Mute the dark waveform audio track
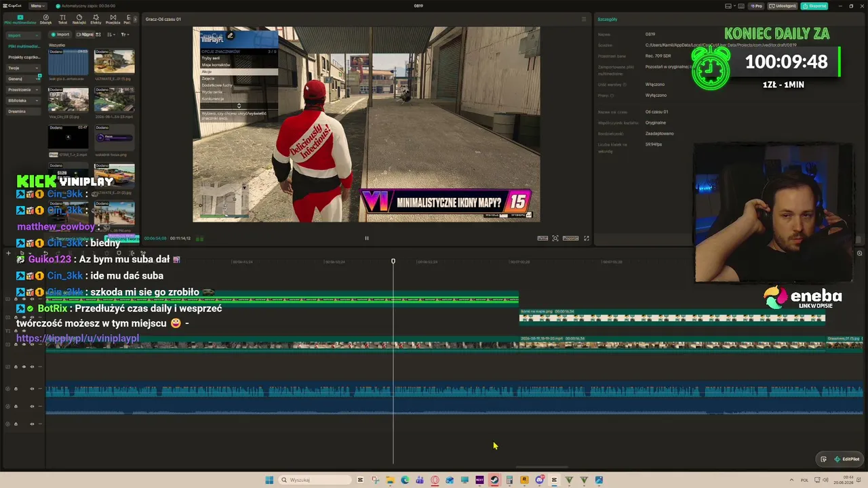The width and height of the screenshot is (868, 488). (33, 406)
